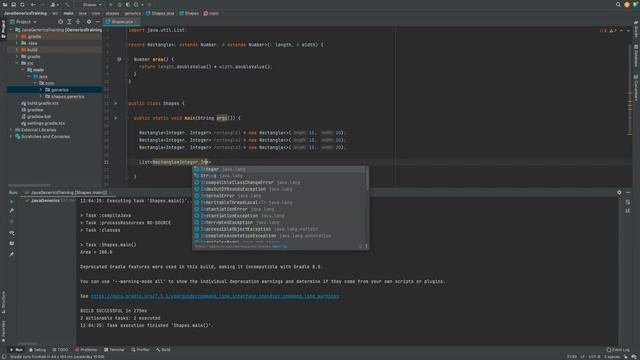Select JavaGenericsTraining [Shapes.main()] run tab

[66, 193]
